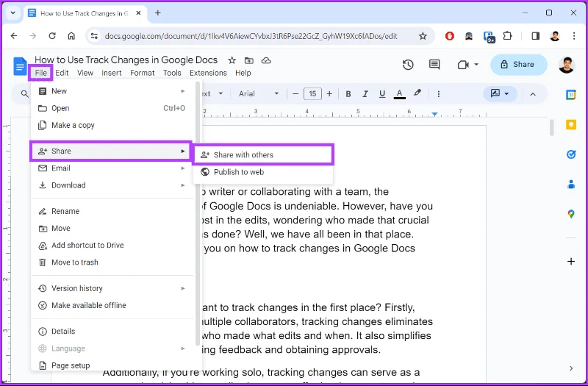
Task: Open Contacts side panel
Action: pyautogui.click(x=571, y=185)
